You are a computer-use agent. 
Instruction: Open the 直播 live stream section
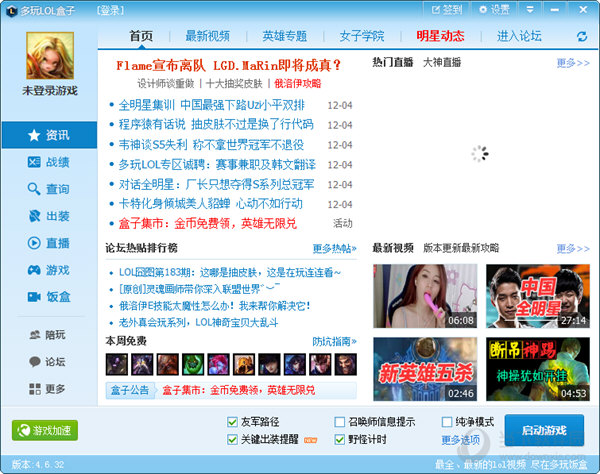pyautogui.click(x=49, y=243)
